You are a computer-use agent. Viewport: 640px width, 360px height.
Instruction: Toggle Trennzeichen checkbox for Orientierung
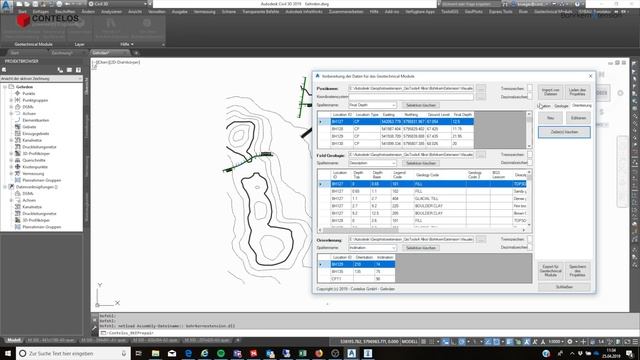click(529, 239)
